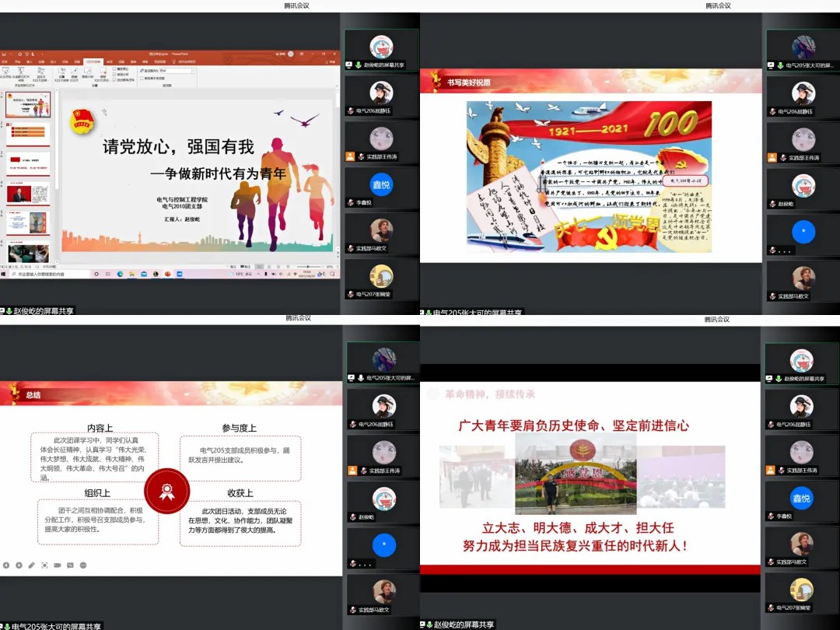Switch to Normal view from PowerPoint's status bar
840x630 pixels.
pos(259,266)
